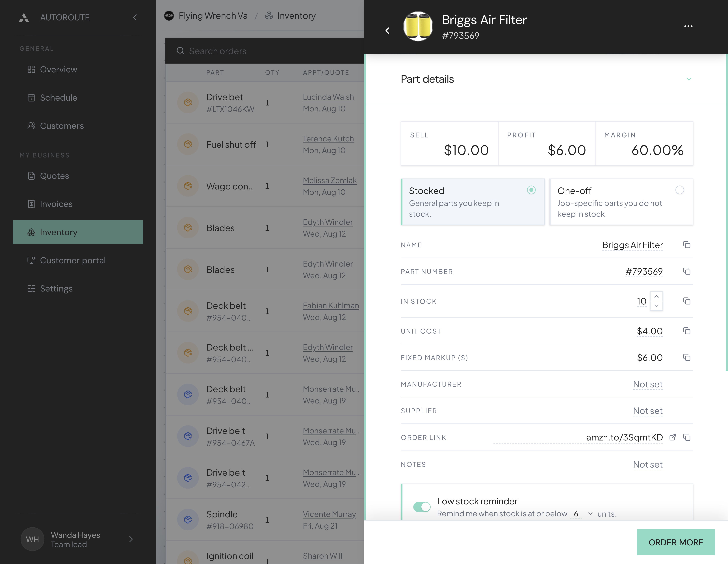
Task: Open Sharon Will appointment link
Action: (x=322, y=556)
